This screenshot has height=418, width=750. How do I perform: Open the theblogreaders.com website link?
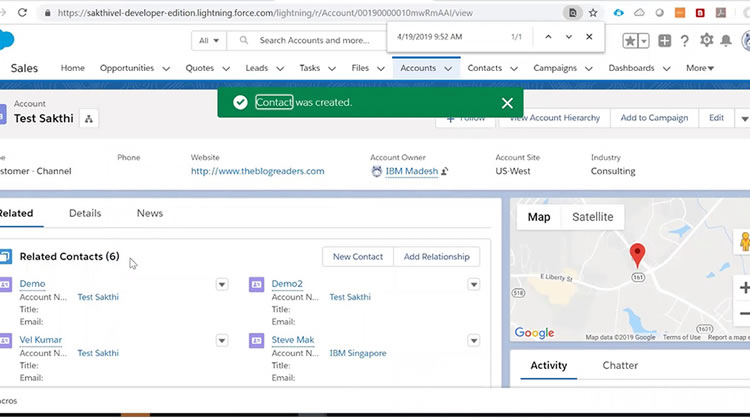257,171
